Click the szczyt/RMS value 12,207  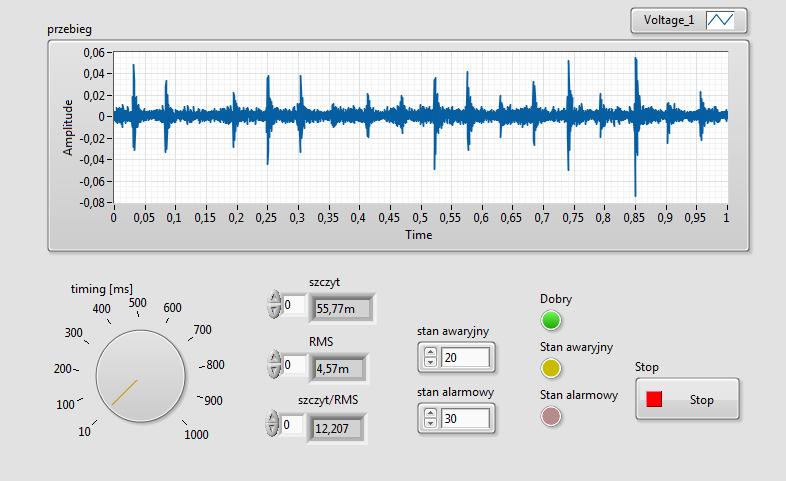(337, 428)
